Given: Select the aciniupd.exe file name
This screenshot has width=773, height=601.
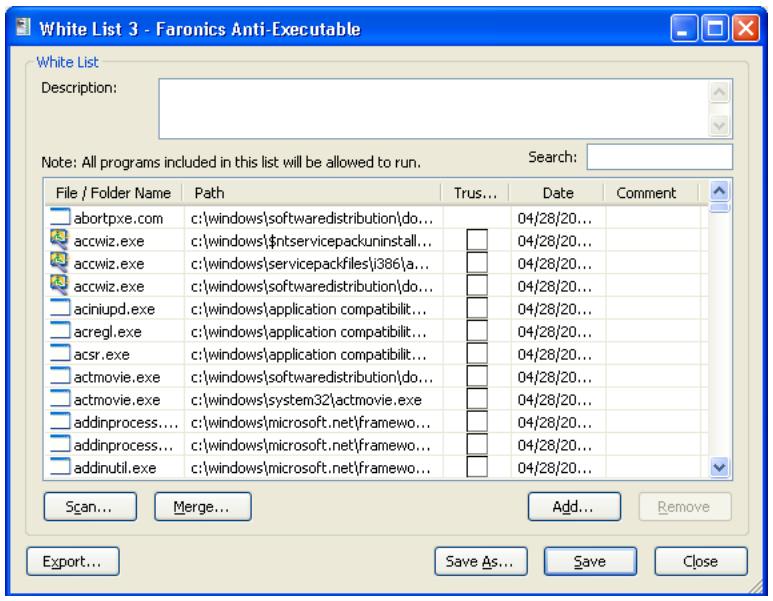Looking at the screenshot, I should point(114,309).
